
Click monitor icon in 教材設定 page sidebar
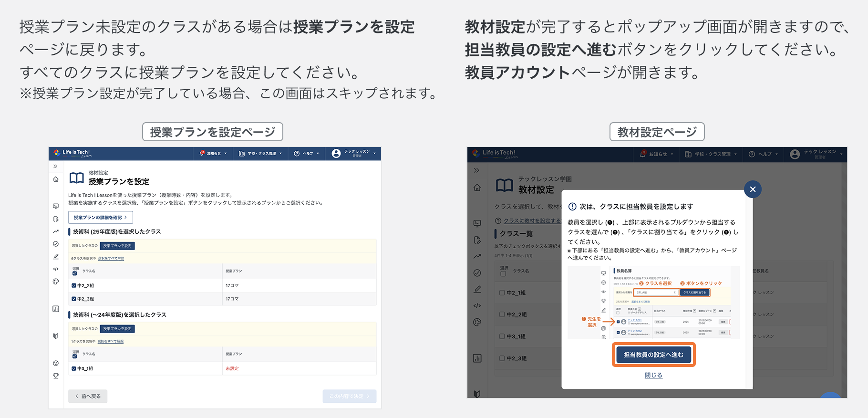pyautogui.click(x=477, y=223)
